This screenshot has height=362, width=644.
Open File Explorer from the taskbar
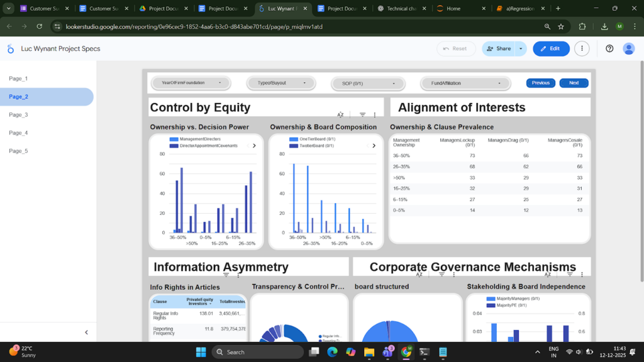click(x=369, y=352)
